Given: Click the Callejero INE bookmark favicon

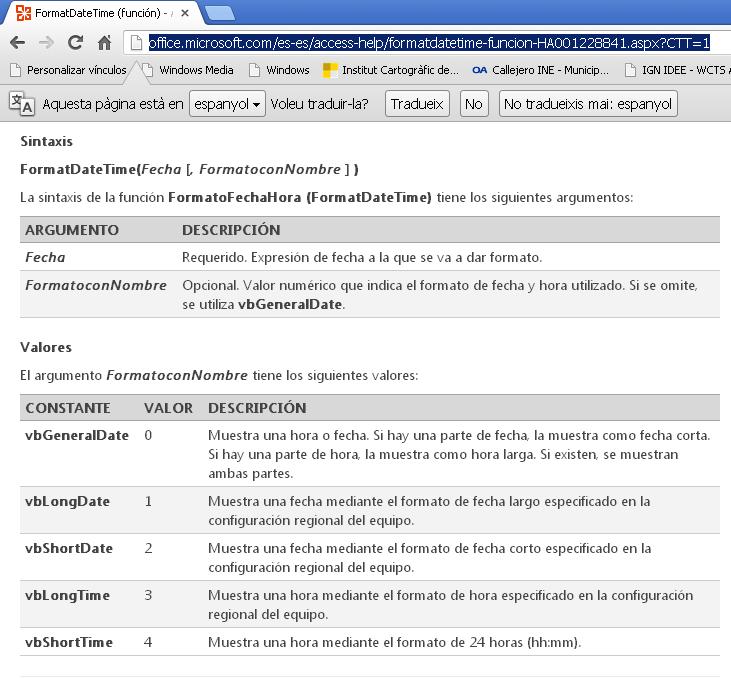Looking at the screenshot, I should pos(479,70).
